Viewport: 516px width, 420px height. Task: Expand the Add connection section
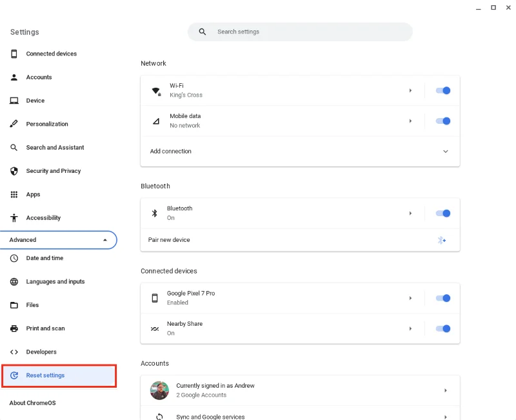click(x=445, y=151)
